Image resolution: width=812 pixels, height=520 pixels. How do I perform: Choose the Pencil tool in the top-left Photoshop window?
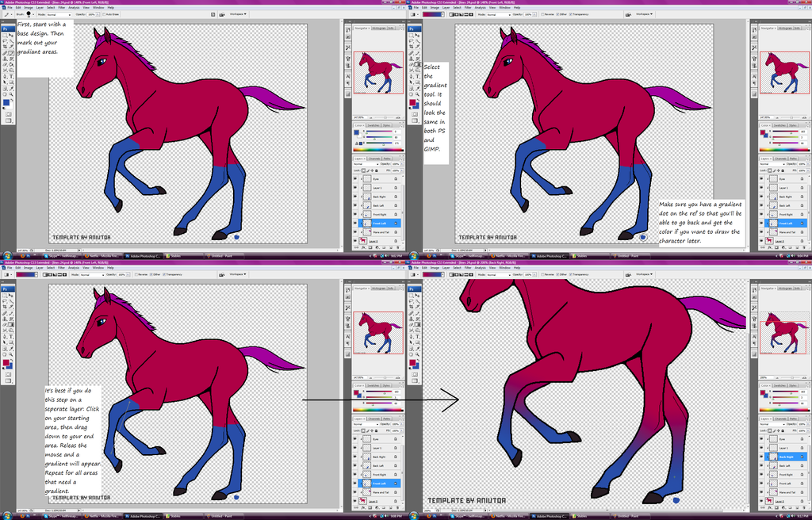[11, 53]
